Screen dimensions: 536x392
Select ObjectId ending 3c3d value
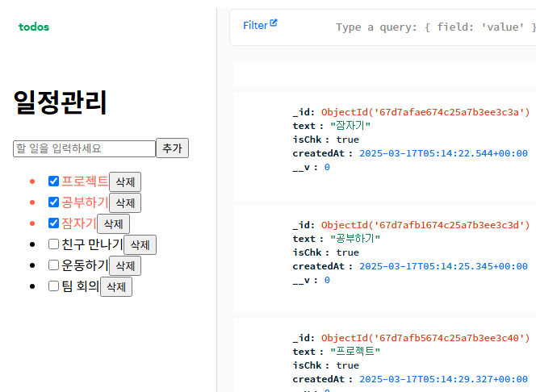coord(425,225)
